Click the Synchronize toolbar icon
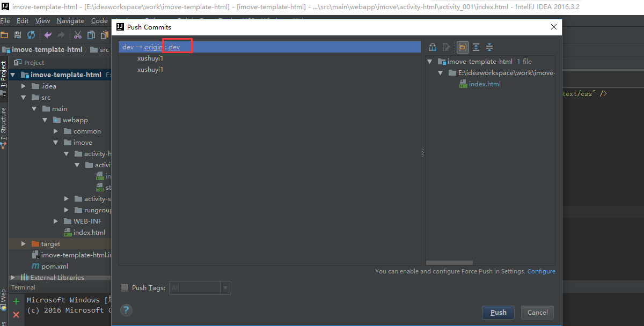The image size is (644, 326). click(x=31, y=35)
